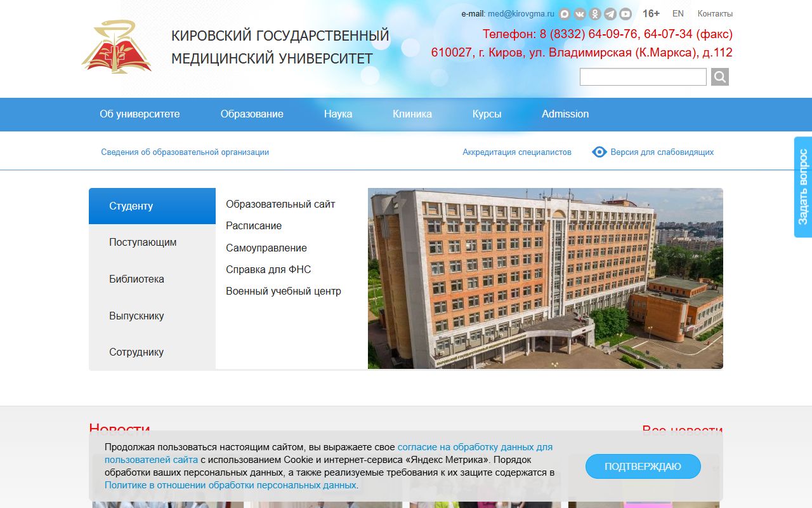
Task: Open the MAX messenger chat icon
Action: (x=564, y=14)
